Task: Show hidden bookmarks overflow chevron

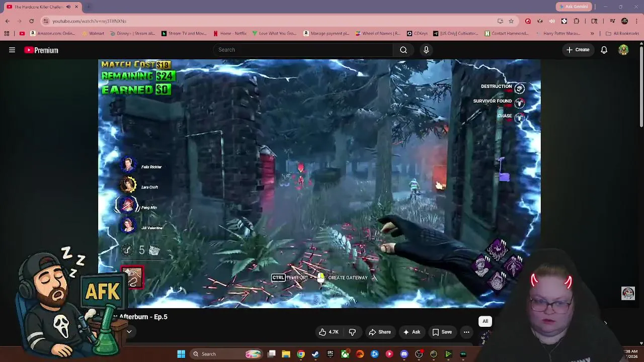Action: [592, 34]
